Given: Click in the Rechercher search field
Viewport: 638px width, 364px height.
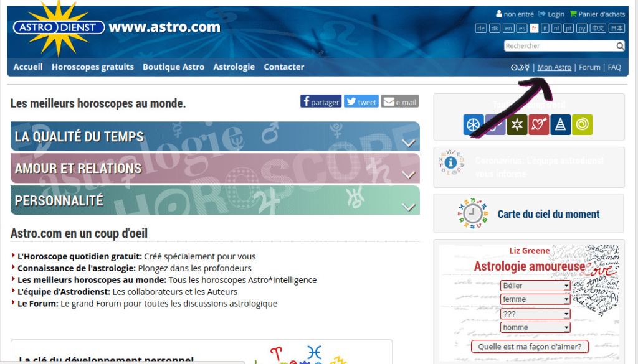Looking at the screenshot, I should (x=559, y=45).
